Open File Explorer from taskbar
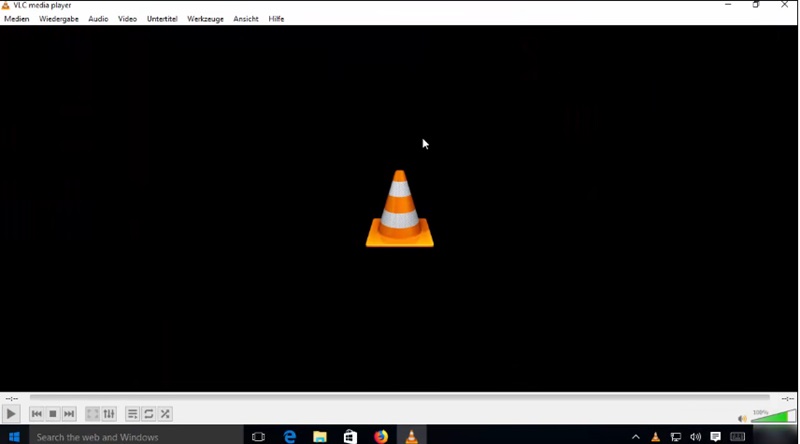800x444 pixels. tap(320, 437)
